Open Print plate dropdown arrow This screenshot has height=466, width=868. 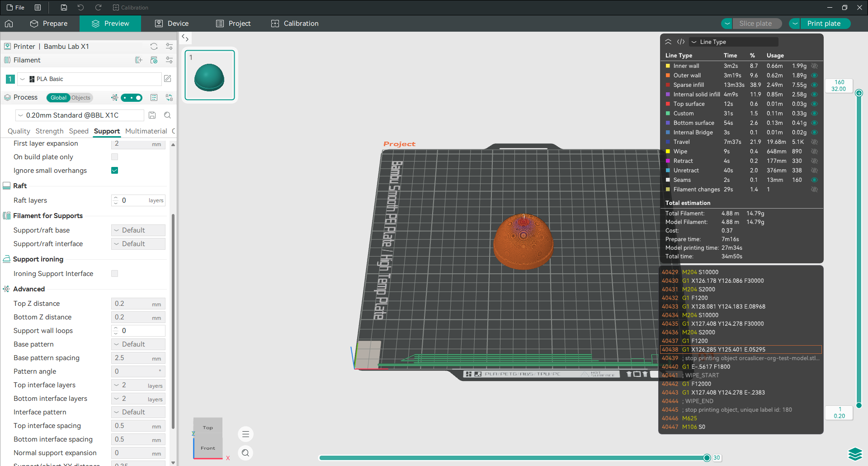coord(795,24)
